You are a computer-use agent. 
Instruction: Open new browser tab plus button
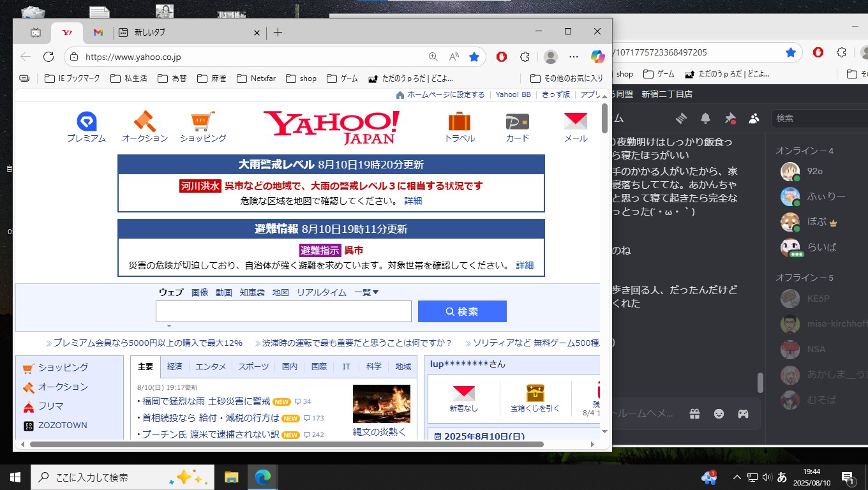278,32
